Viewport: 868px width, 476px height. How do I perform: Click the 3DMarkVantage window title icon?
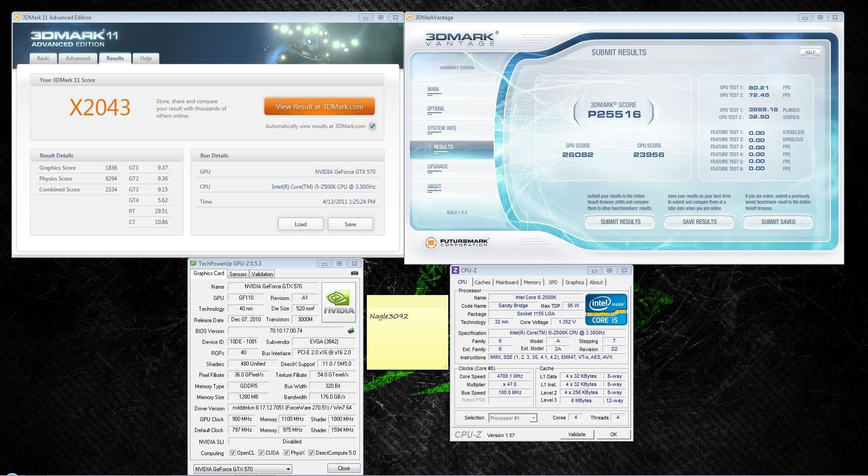click(410, 18)
